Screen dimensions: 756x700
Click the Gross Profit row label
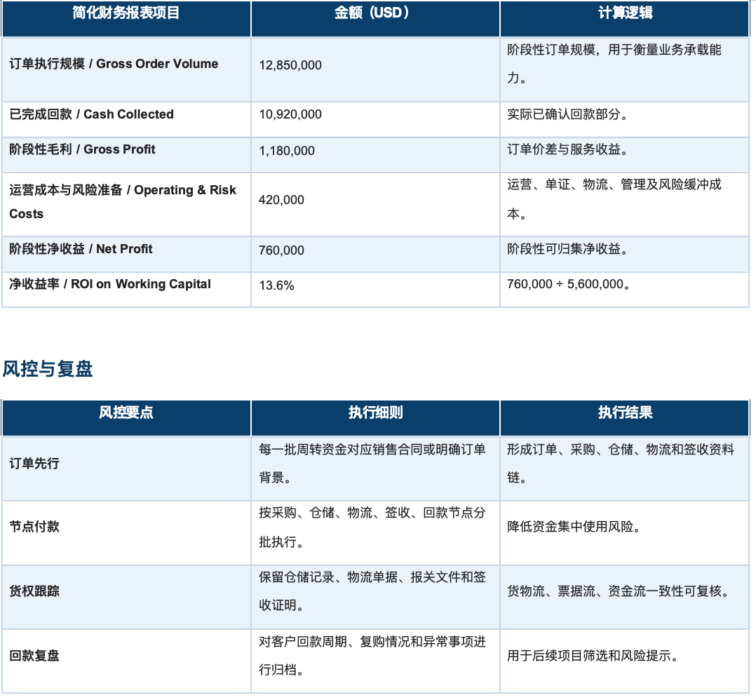[x=83, y=149]
